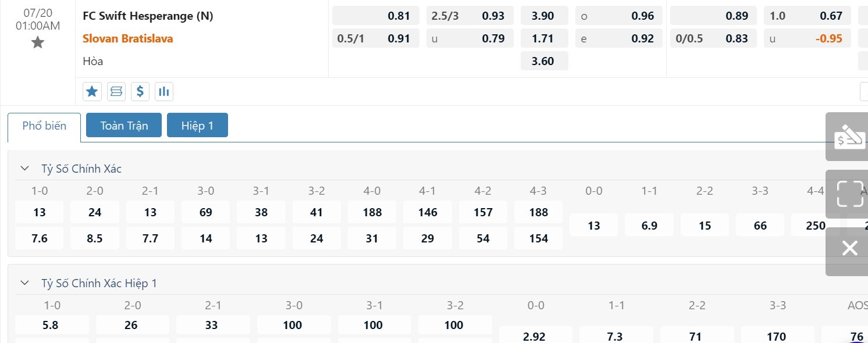Viewport: 868px width, 343px height.
Task: Switch to the Phổ biến tab
Action: point(44,126)
